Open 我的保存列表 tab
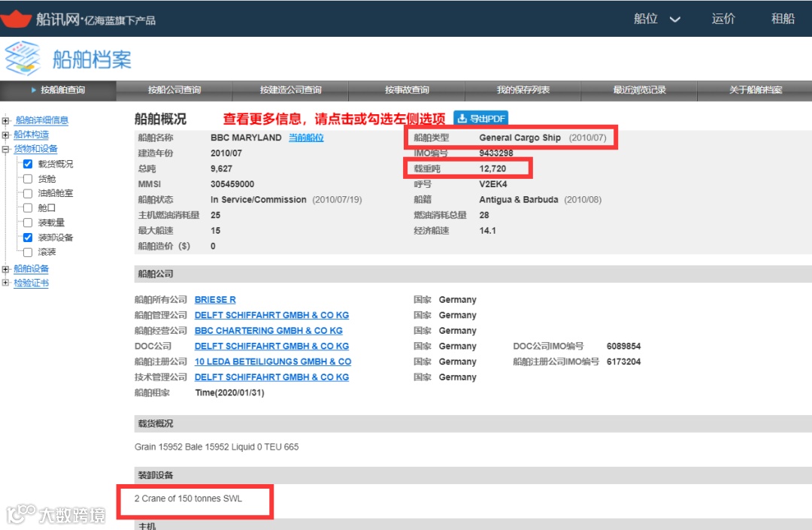 point(523,90)
